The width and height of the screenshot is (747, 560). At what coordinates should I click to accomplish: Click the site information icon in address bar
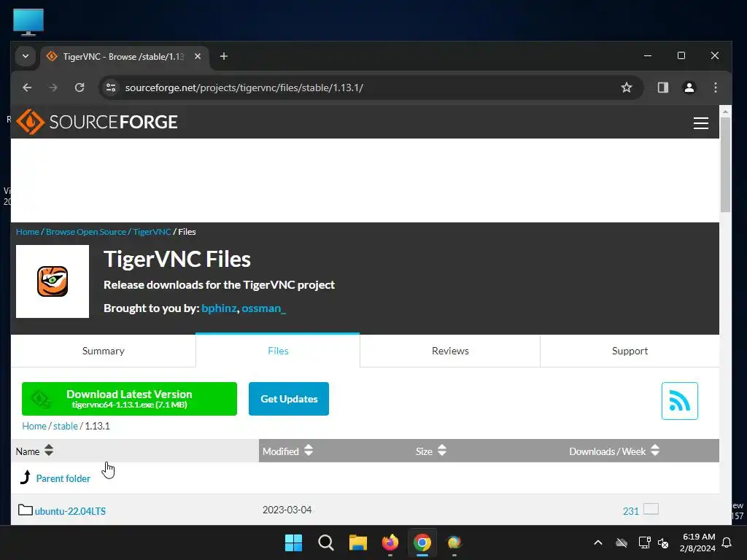point(111,87)
